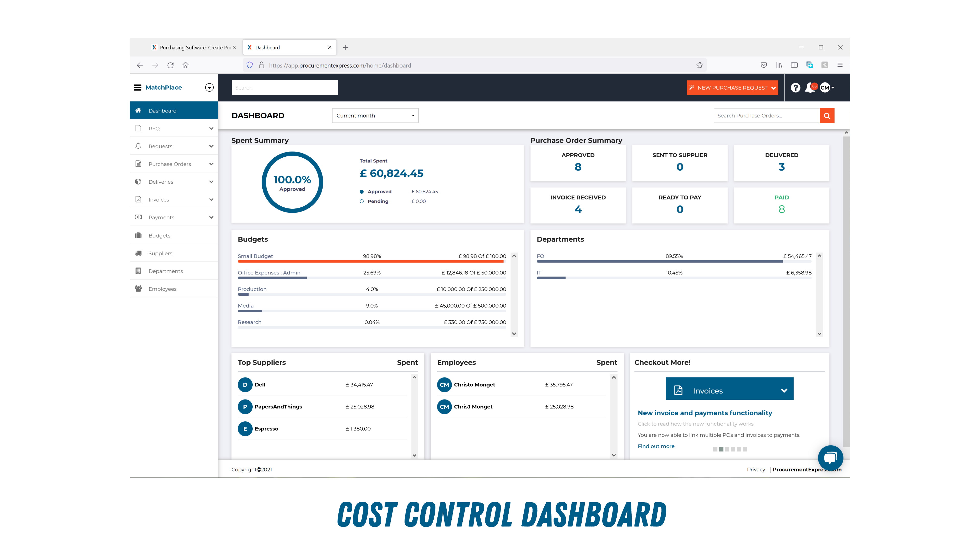
Task: Open the Firefox application menu icon
Action: coord(840,65)
